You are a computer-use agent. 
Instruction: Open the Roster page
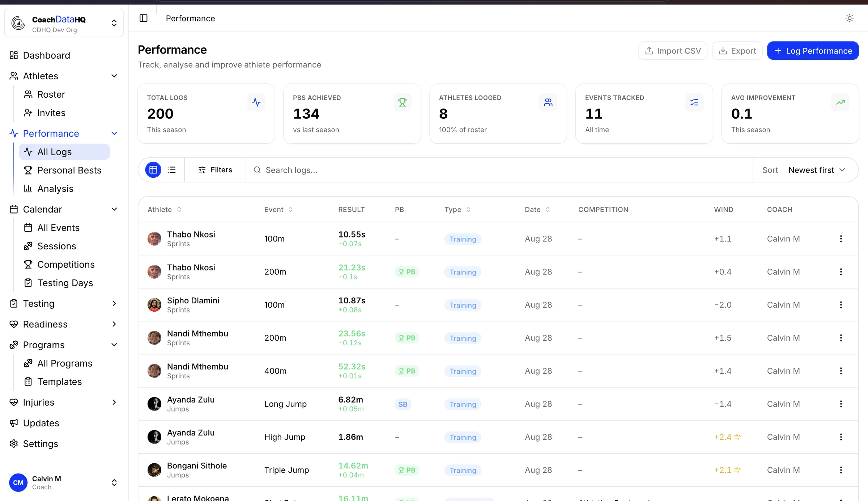coord(51,94)
